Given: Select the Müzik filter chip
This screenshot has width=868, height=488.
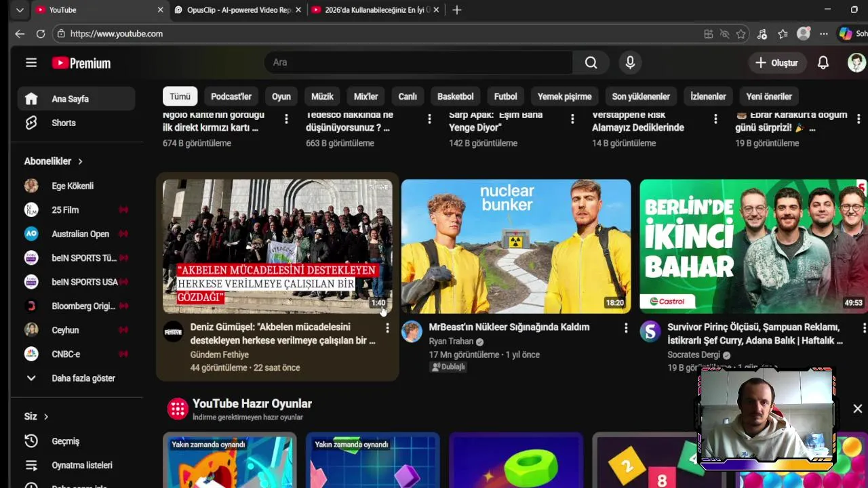Looking at the screenshot, I should point(322,96).
